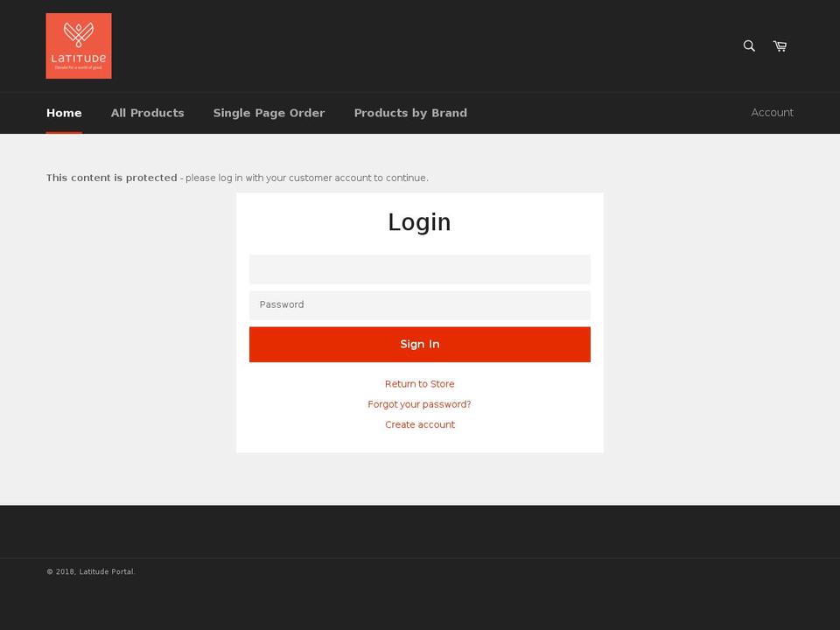
Task: Go to the Home menu item
Action: pos(64,113)
